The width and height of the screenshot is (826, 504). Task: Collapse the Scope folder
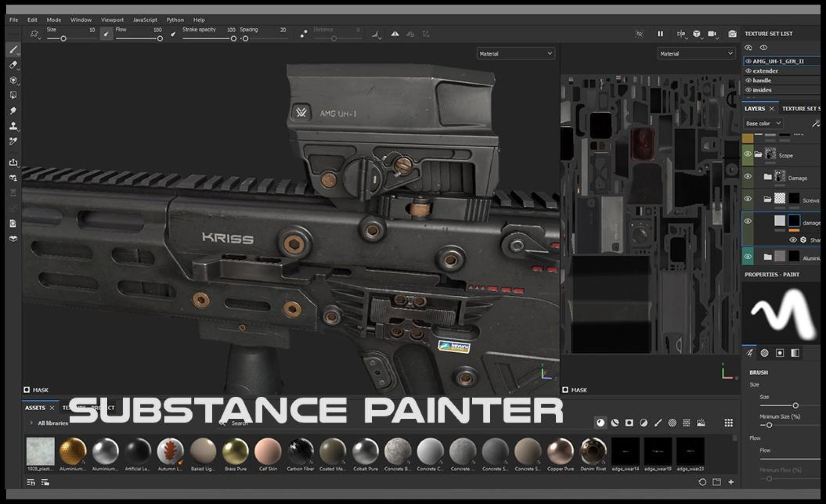pos(758,154)
